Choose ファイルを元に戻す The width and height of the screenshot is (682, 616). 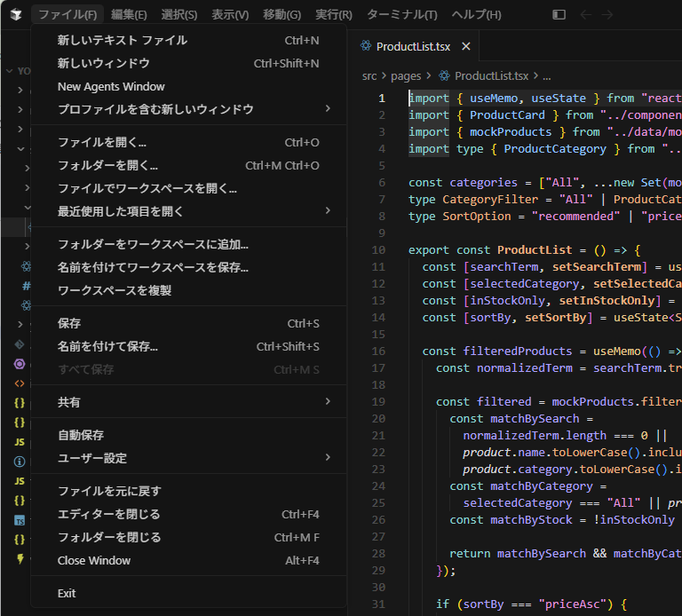pyautogui.click(x=189, y=491)
